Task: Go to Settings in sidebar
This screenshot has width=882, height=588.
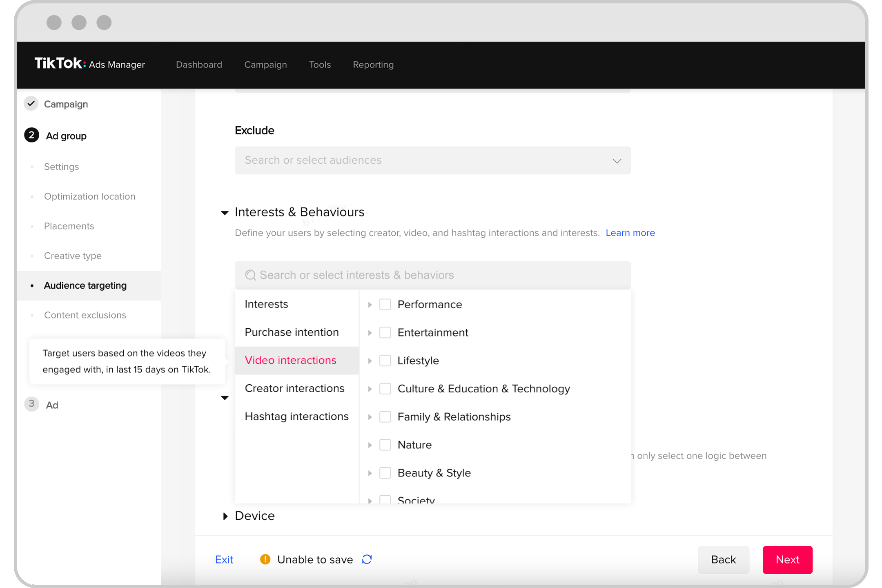Action: coord(61,167)
